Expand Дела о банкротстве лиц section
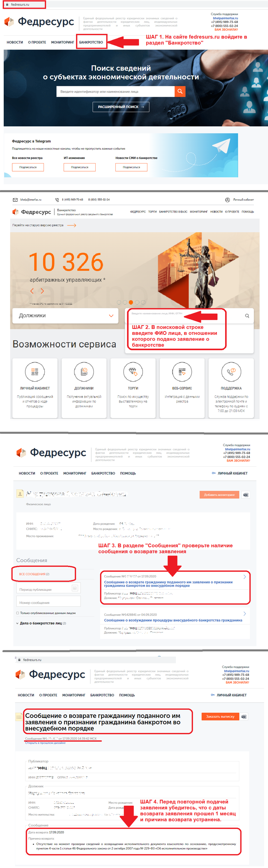The height and width of the screenshot is (868, 268). click(x=41, y=623)
